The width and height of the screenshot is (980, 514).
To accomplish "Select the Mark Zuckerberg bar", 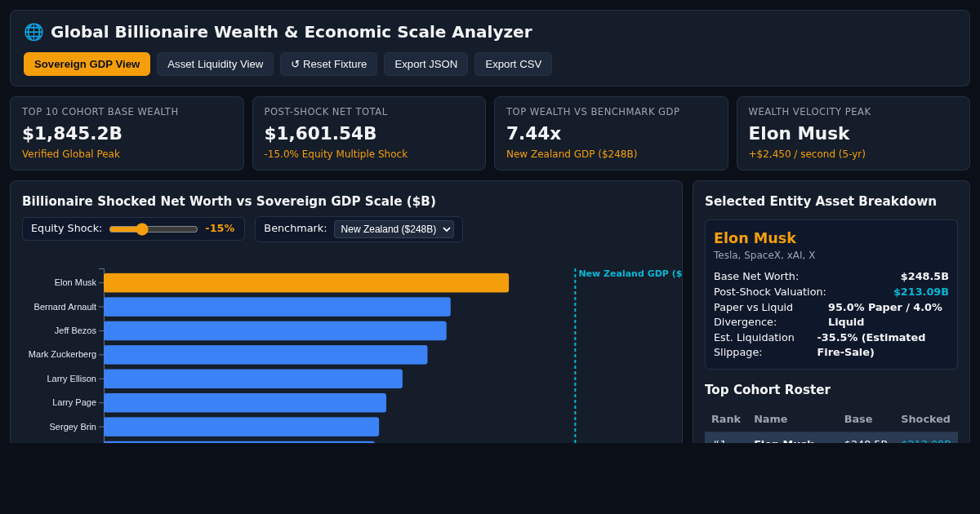I will [265, 354].
